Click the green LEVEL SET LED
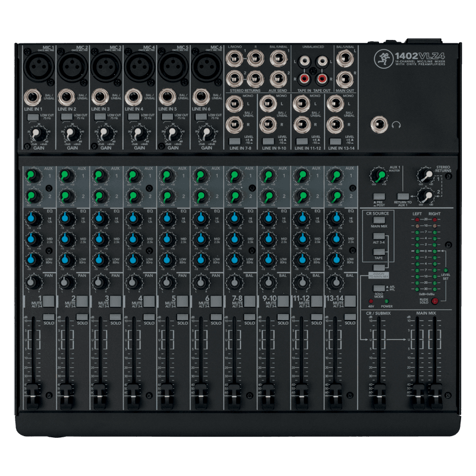Screen dimensions: 476x476 pyautogui.click(x=446, y=270)
